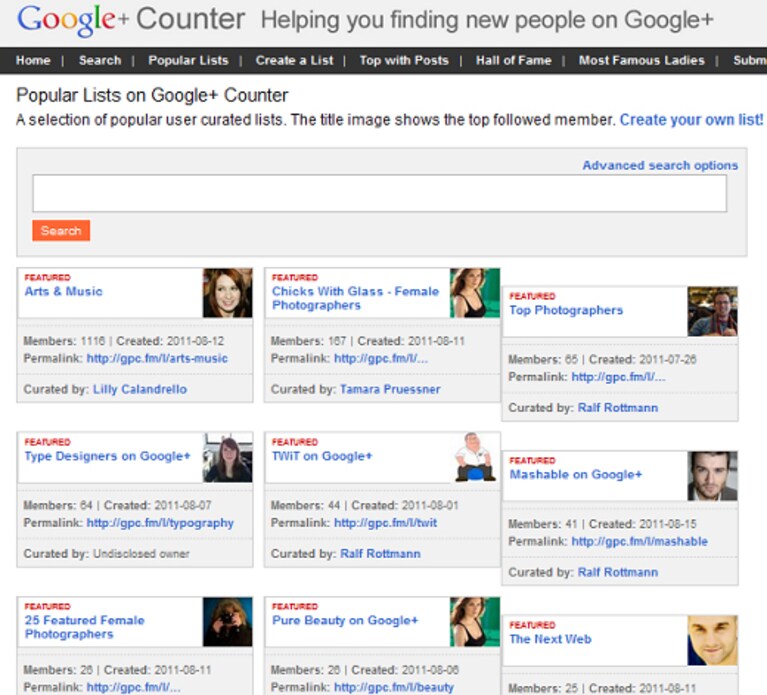Open permalink gpc.fm/l/mashable

pos(640,541)
